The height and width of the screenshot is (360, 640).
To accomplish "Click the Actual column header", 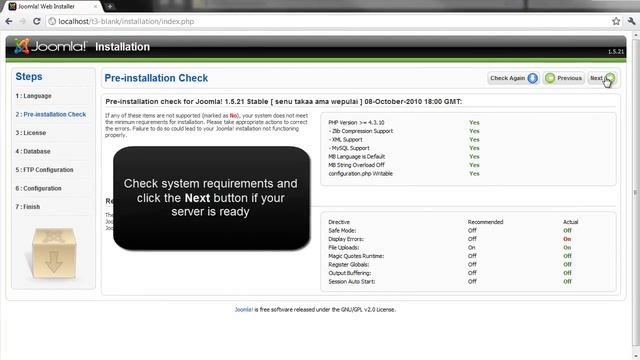I will 571,222.
